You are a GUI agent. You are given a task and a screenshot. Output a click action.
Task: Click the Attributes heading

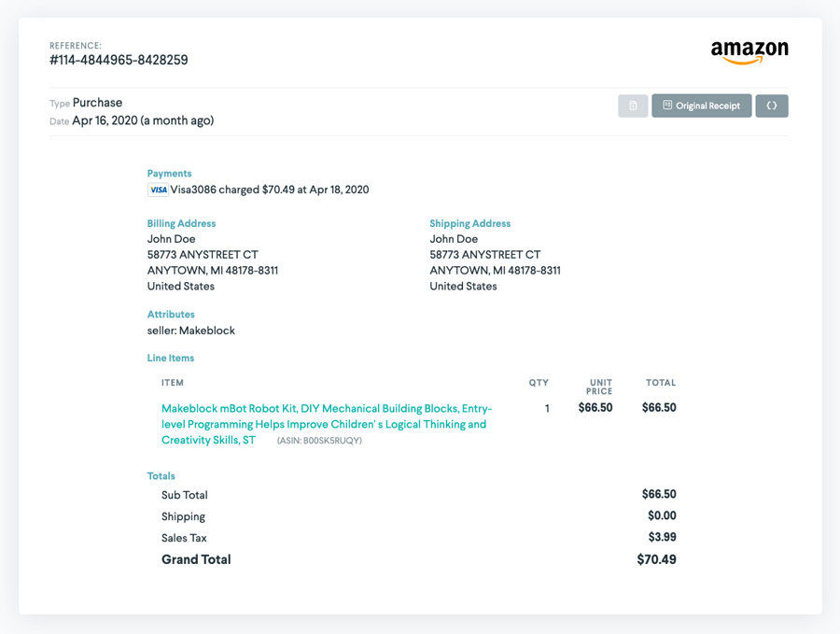[x=171, y=314]
